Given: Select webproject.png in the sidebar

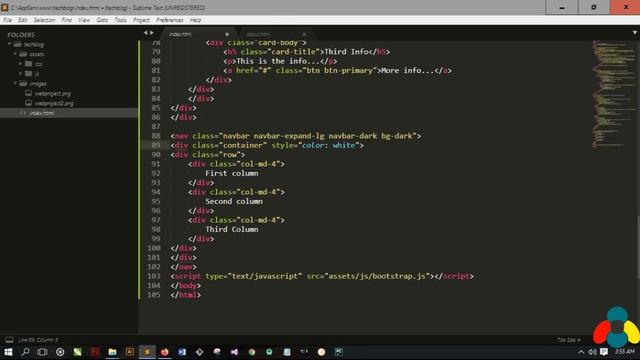Looking at the screenshot, I should pyautogui.click(x=53, y=93).
